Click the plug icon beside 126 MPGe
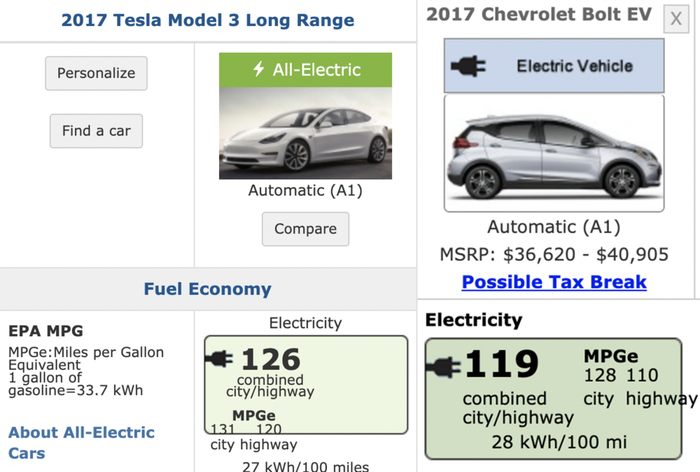This screenshot has height=472, width=700. (221, 359)
